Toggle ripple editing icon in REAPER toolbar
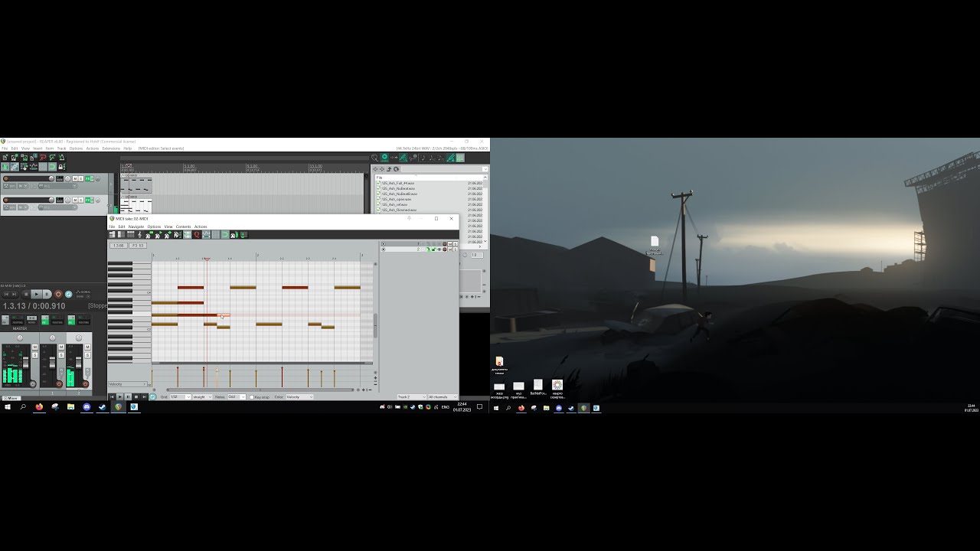This screenshot has width=980, height=551. coord(24,167)
